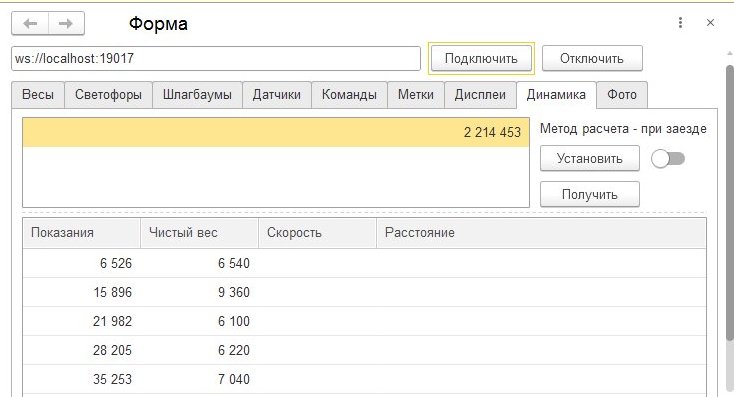Select the cell with value 6 540
Viewport: 734px width, 397px height.
tap(199, 263)
